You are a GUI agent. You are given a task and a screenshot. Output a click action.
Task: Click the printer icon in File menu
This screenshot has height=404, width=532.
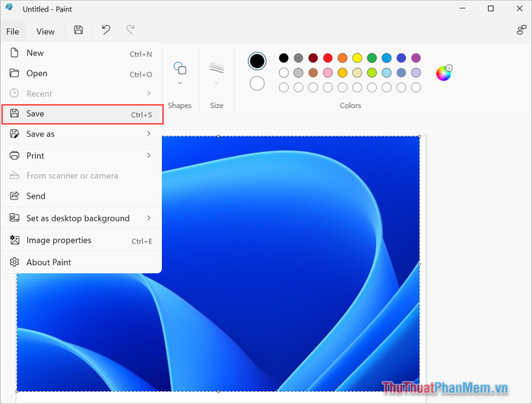coord(14,156)
